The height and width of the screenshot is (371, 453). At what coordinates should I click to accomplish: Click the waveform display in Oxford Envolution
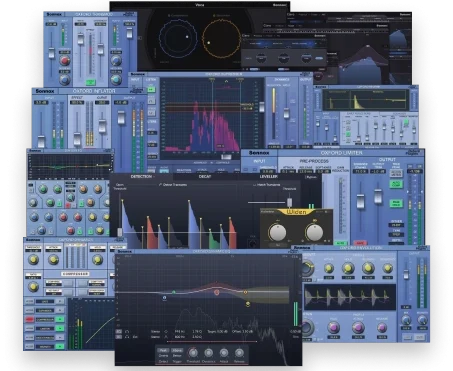349,296
